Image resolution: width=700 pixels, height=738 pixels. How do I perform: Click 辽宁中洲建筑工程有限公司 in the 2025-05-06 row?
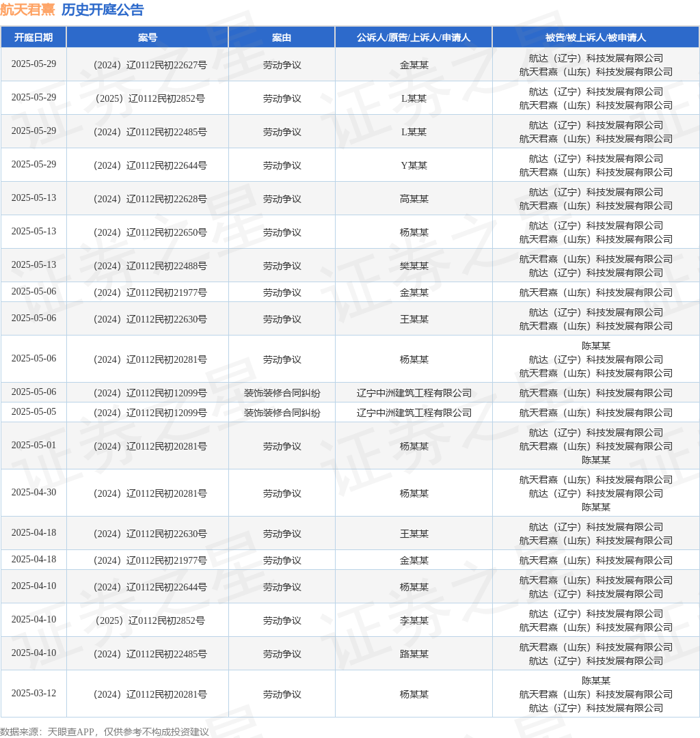[x=414, y=393]
